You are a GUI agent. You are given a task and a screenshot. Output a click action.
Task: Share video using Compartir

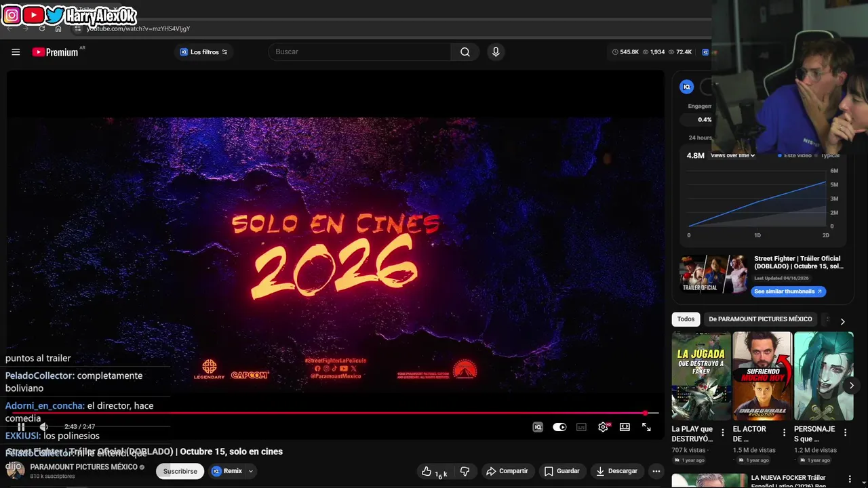click(507, 471)
